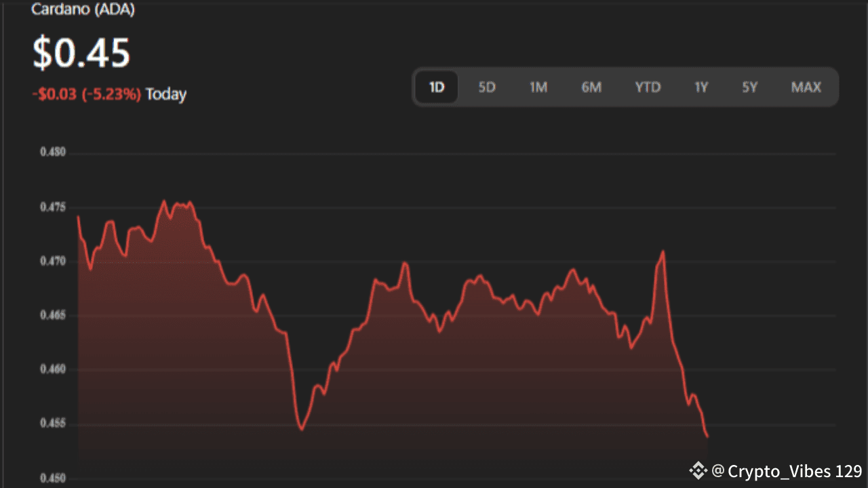Click the Cardano (ADA) title
Image resolution: width=868 pixels, height=488 pixels.
point(83,9)
